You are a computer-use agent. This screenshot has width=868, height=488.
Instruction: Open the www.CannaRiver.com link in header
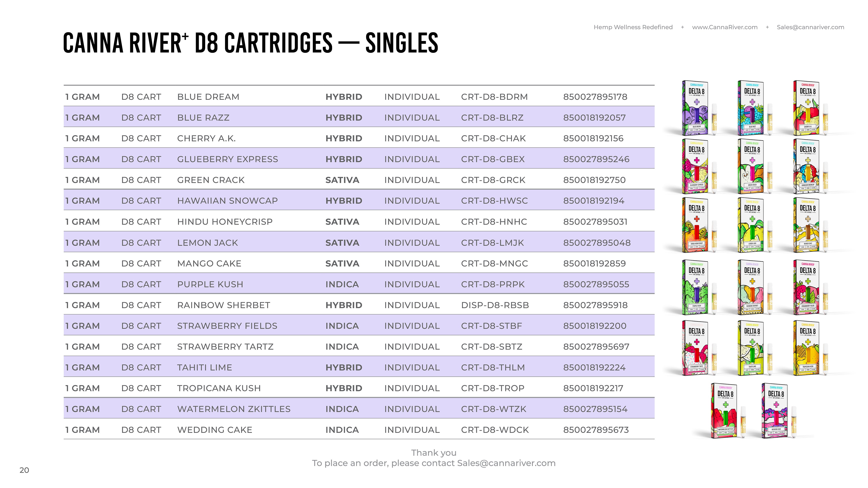point(725,27)
